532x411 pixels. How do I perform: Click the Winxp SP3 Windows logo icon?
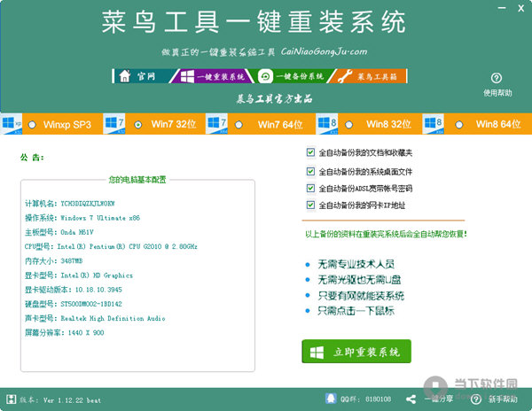pos(11,124)
